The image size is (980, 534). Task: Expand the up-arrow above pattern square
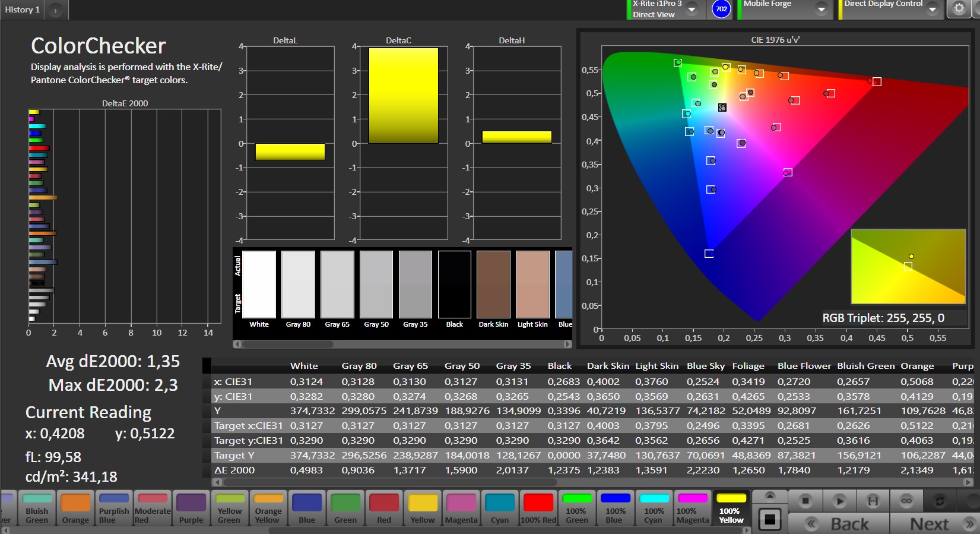click(x=769, y=496)
